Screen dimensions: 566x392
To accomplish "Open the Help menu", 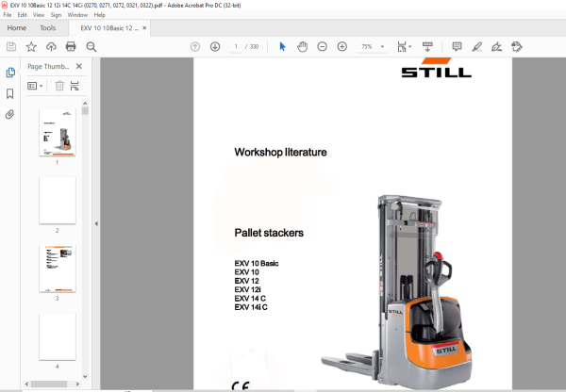I will pyautogui.click(x=100, y=15).
